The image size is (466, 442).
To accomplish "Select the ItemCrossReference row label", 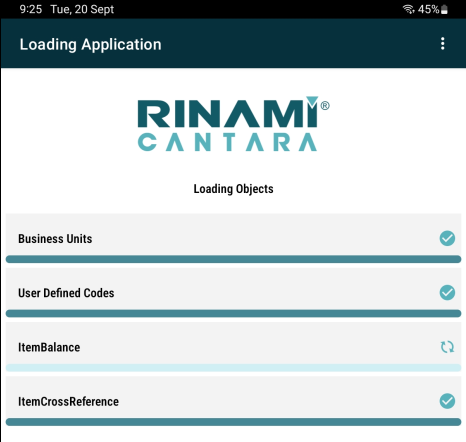I will point(68,402).
